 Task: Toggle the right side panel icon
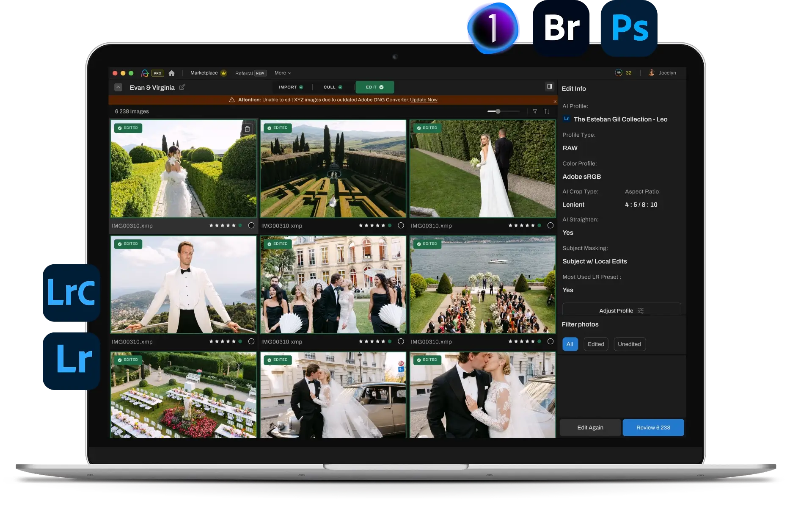(549, 86)
